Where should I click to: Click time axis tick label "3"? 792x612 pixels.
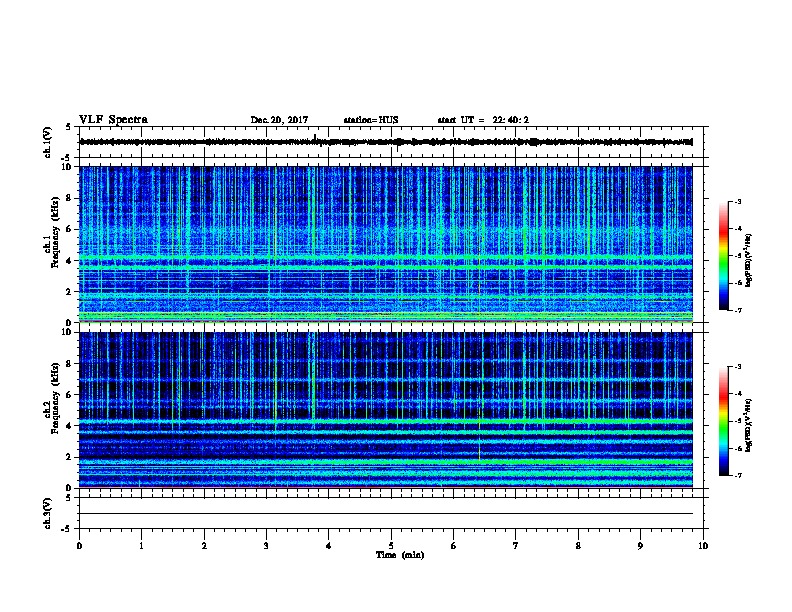pos(266,546)
